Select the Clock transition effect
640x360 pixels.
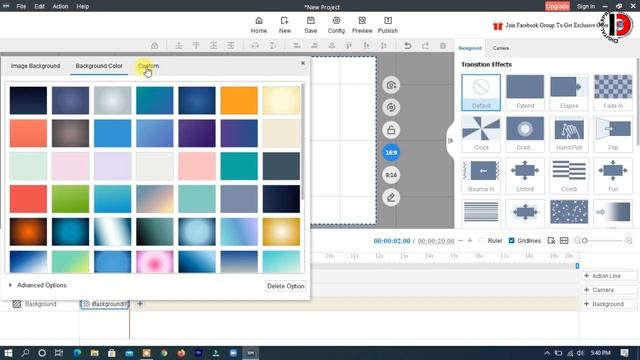point(481,134)
